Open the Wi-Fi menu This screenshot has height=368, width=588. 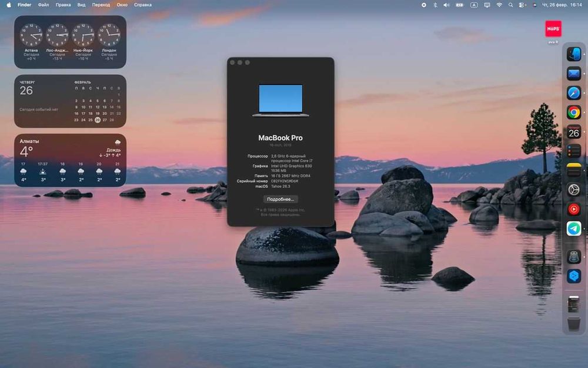(x=499, y=5)
